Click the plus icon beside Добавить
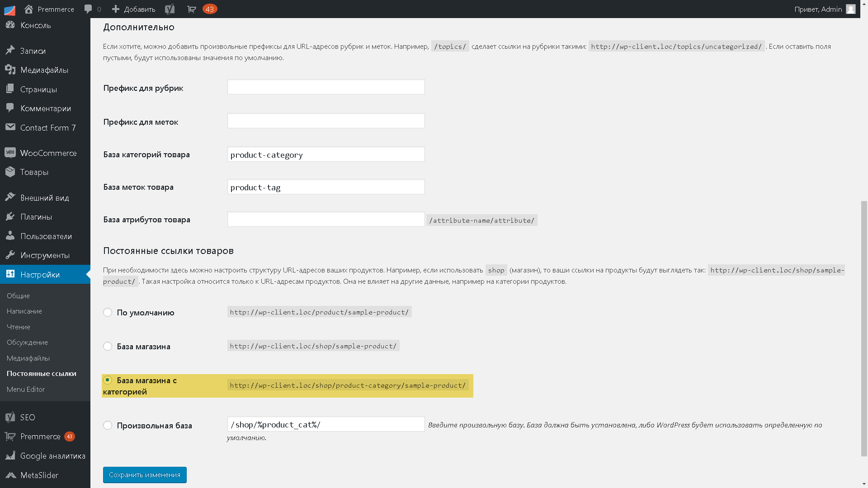 (116, 9)
